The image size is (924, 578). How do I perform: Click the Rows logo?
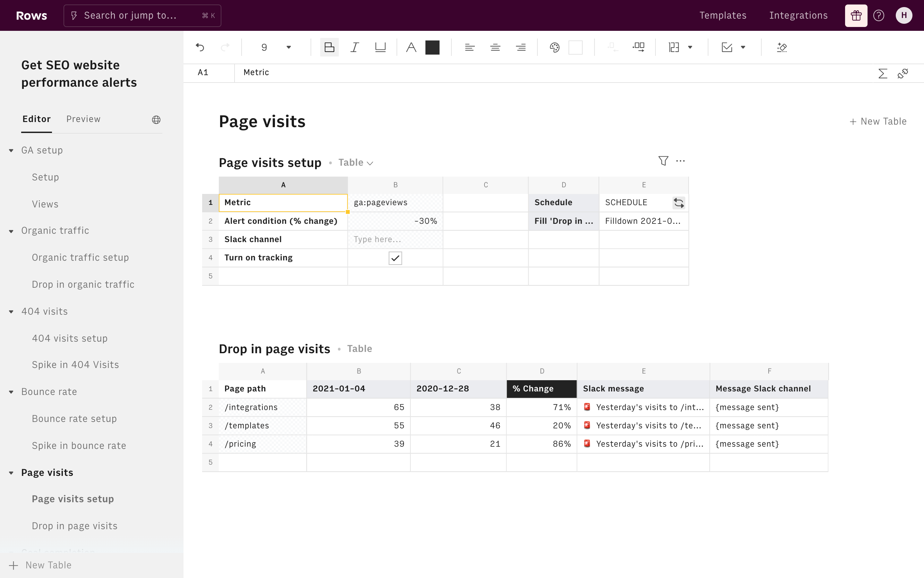pyautogui.click(x=31, y=16)
